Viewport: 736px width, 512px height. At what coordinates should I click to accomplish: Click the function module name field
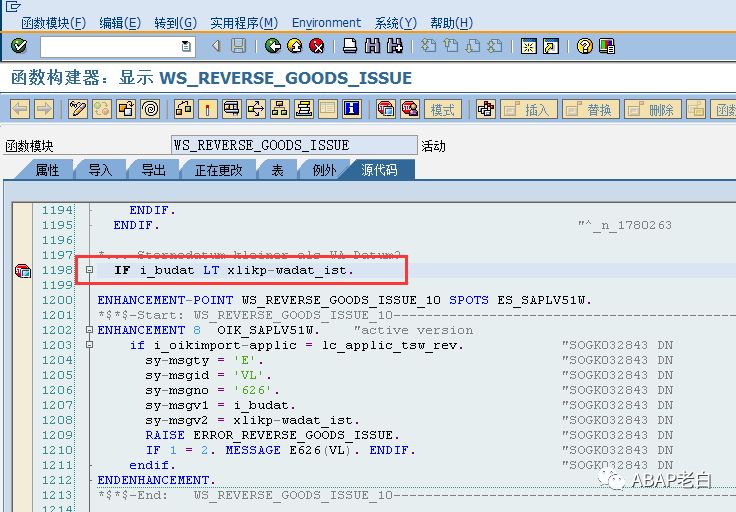[x=294, y=145]
